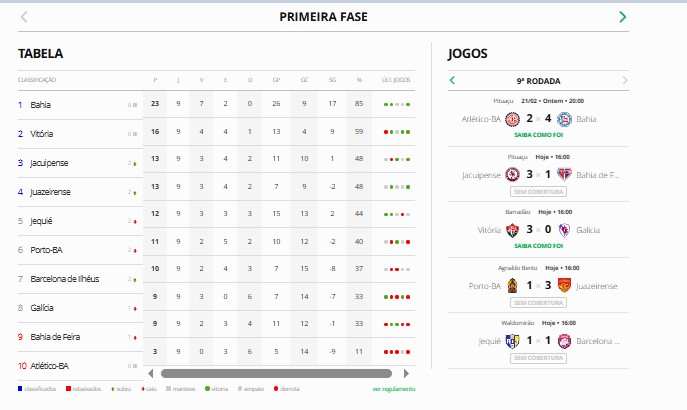Select Barcelona de Ilhéus in the standings table
687x410 pixels.
tap(64, 279)
